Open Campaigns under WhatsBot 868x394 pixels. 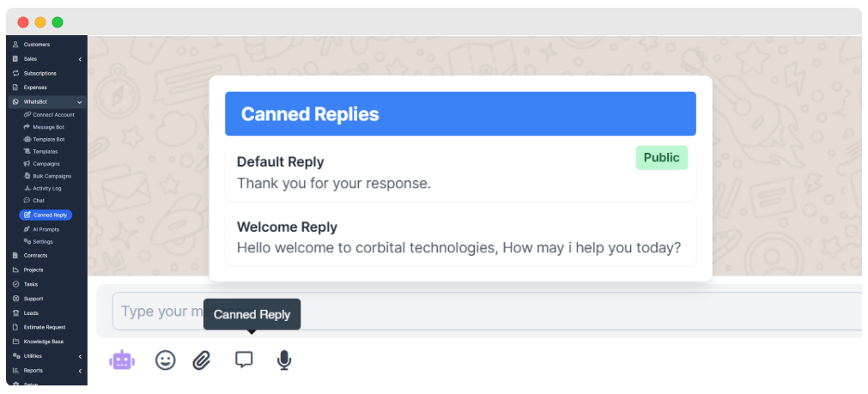46,164
